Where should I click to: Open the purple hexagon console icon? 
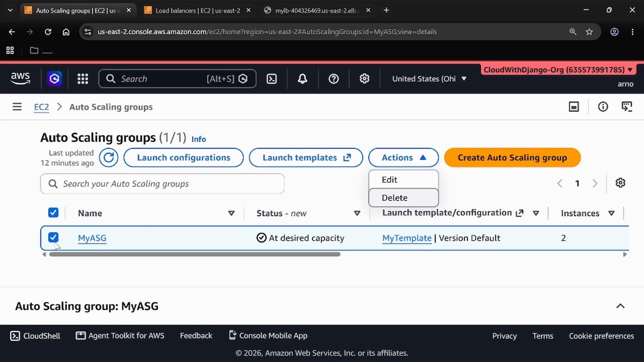pos(54,79)
